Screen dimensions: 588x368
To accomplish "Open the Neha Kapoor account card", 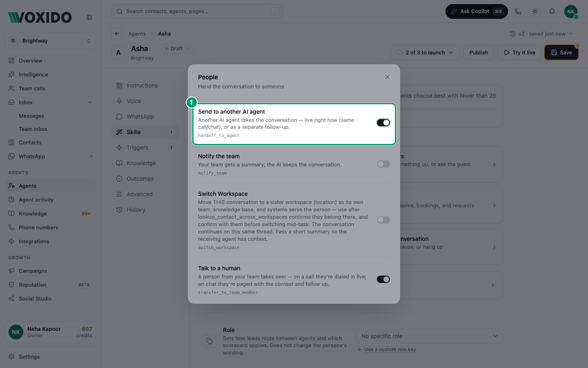I will coord(51,332).
